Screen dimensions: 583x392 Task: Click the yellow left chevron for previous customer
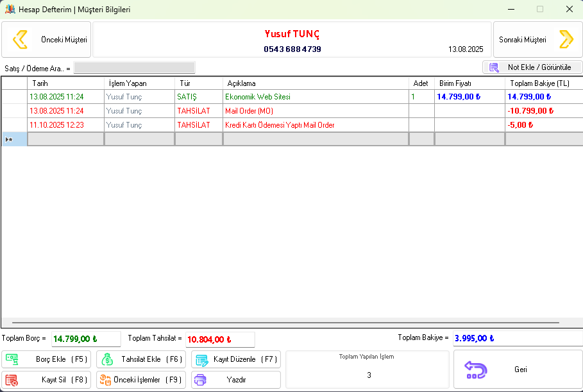[21, 39]
